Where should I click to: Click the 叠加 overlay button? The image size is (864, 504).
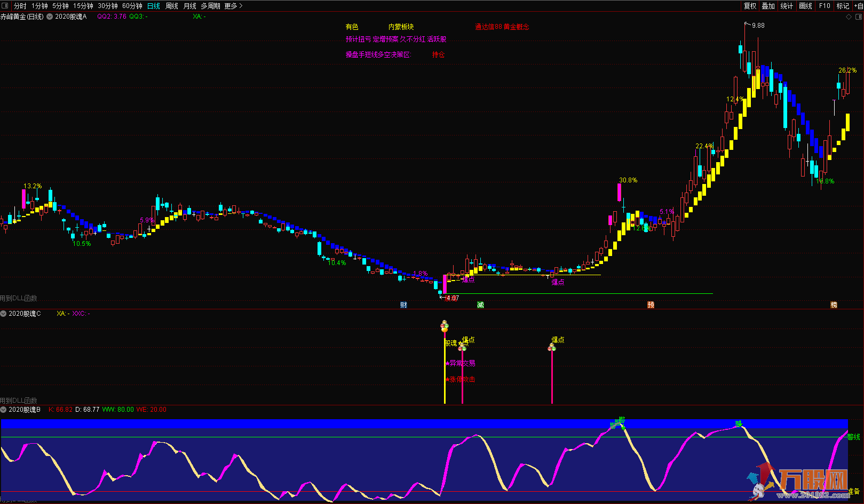(x=768, y=6)
